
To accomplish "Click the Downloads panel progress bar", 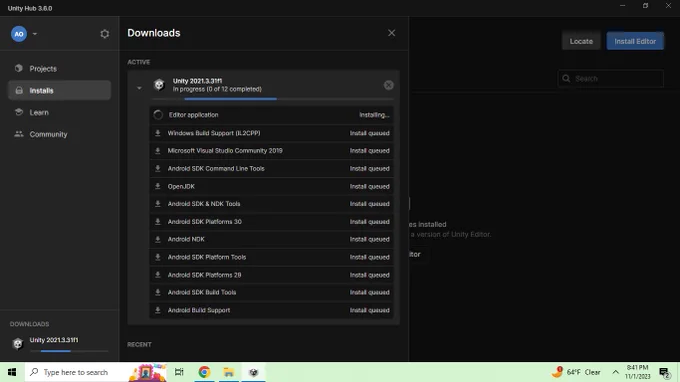I will pos(272,99).
